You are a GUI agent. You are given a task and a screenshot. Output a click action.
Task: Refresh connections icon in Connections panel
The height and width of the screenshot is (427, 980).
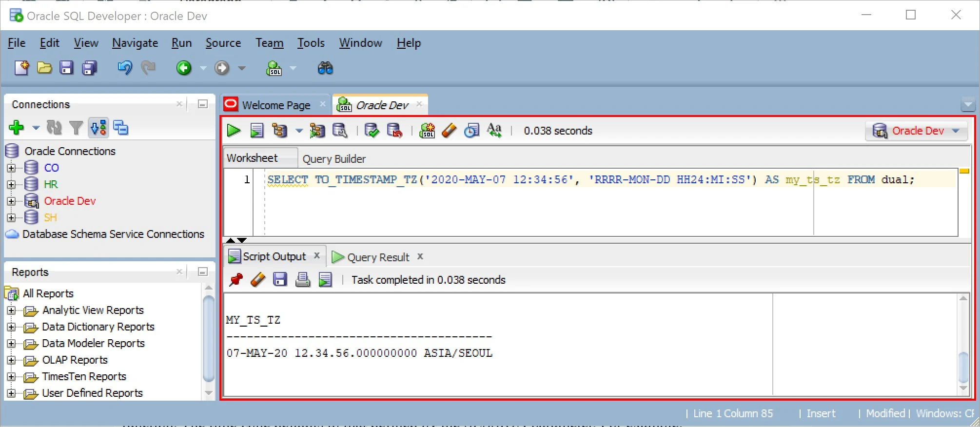pyautogui.click(x=54, y=128)
